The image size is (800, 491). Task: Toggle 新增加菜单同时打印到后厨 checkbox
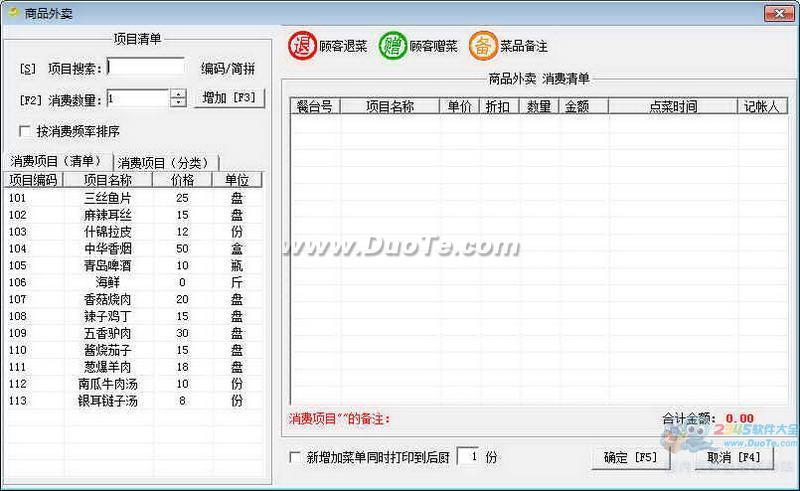pyautogui.click(x=294, y=457)
